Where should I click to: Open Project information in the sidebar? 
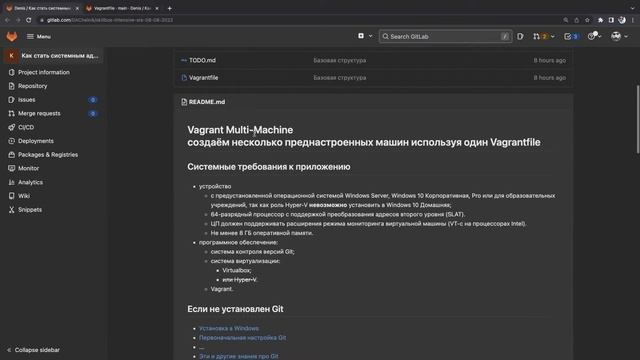44,72
